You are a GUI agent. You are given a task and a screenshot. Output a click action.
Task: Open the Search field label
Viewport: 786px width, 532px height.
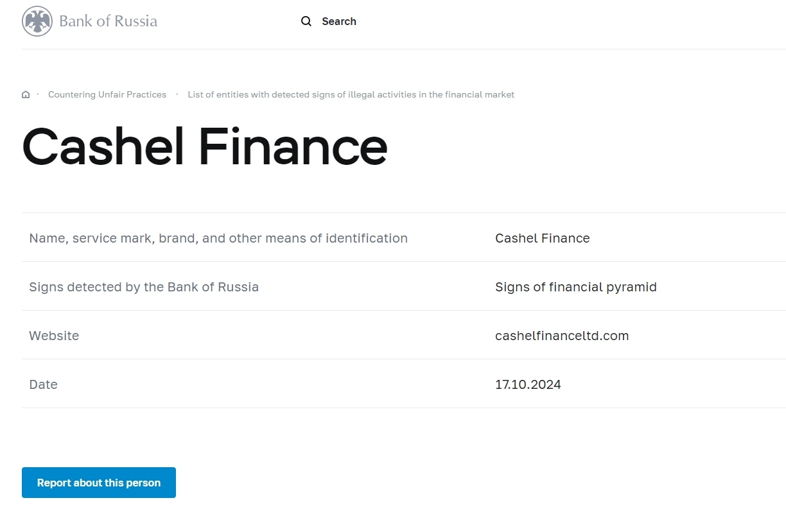[338, 21]
